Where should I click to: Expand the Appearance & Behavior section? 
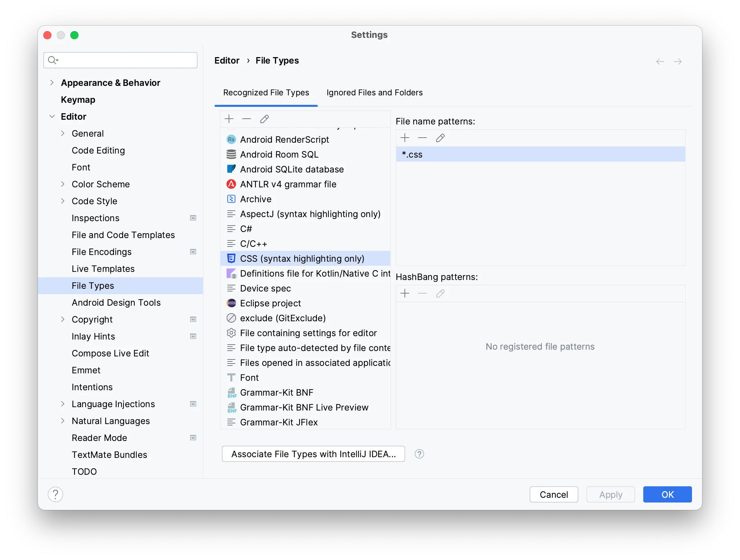pos(52,83)
